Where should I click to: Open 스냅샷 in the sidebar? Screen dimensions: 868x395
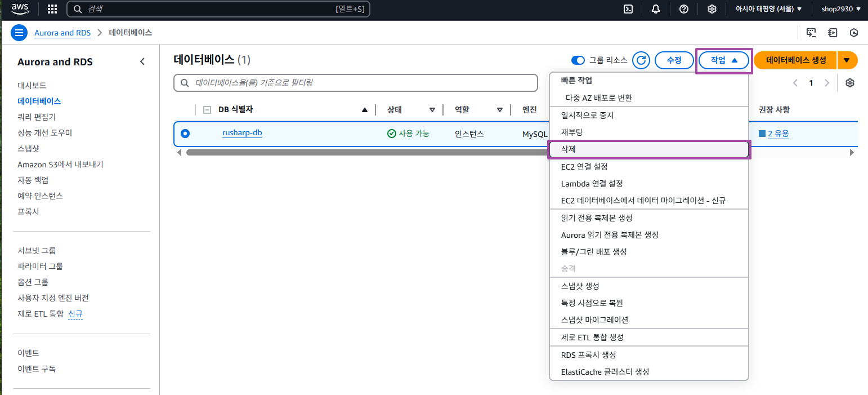point(28,148)
